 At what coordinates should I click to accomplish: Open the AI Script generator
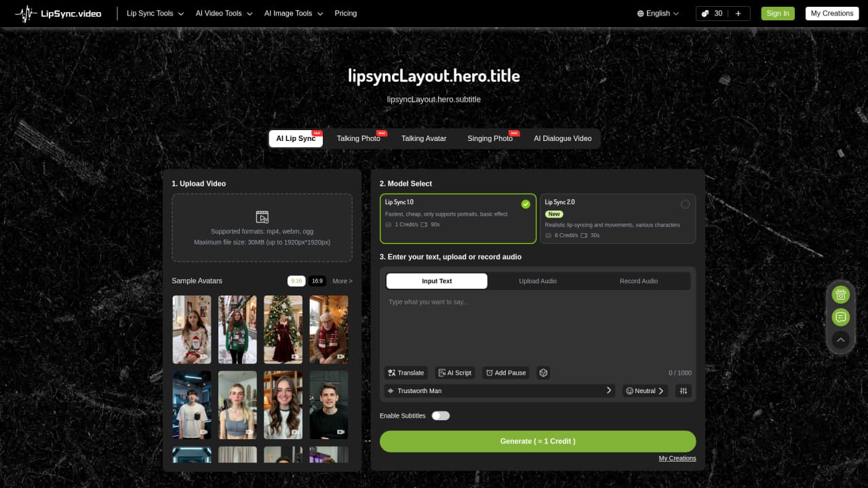click(455, 373)
